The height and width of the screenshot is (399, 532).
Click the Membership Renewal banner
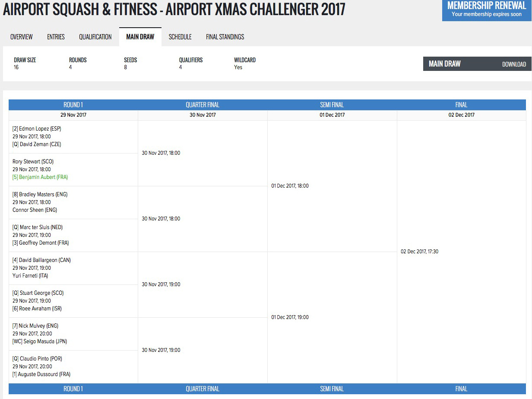pos(487,10)
